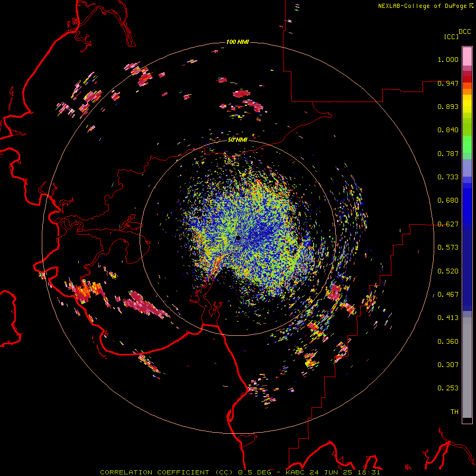Click the 1.000 scale value
This screenshot has height=476, width=476.
448,59
